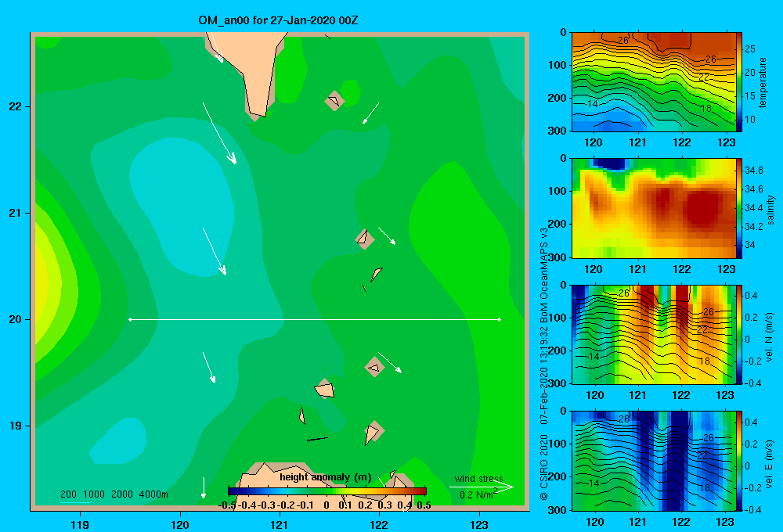
Task: Click the temperature panel's vertical color bar
Action: [x=739, y=82]
